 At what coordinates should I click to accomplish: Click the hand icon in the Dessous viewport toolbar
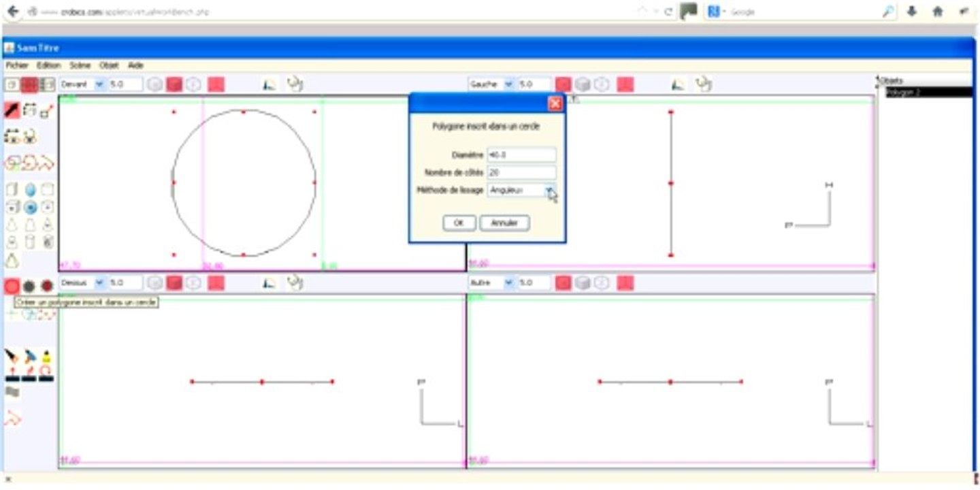295,282
